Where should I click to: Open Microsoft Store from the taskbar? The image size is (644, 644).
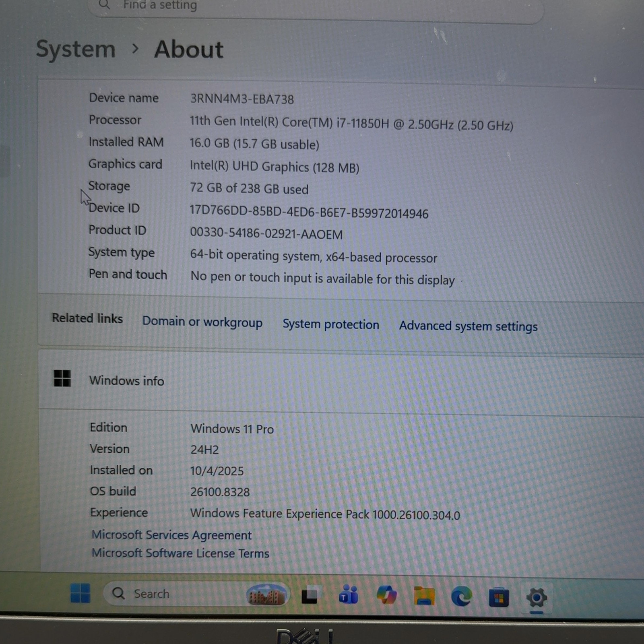point(499,597)
